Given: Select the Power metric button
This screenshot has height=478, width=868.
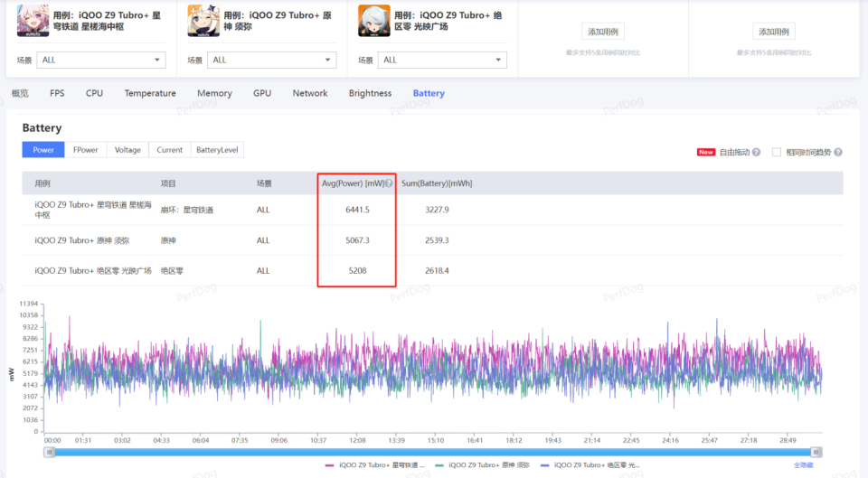Looking at the screenshot, I should pos(43,150).
